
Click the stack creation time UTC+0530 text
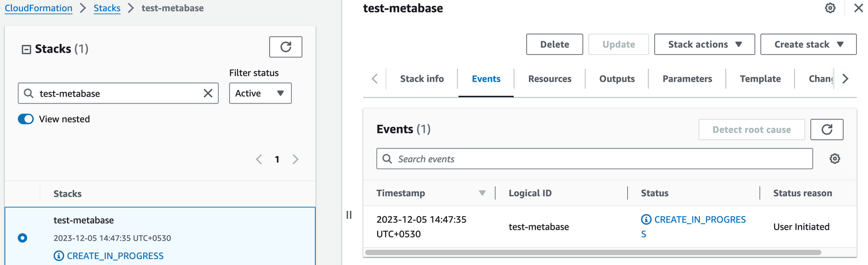pos(112,238)
